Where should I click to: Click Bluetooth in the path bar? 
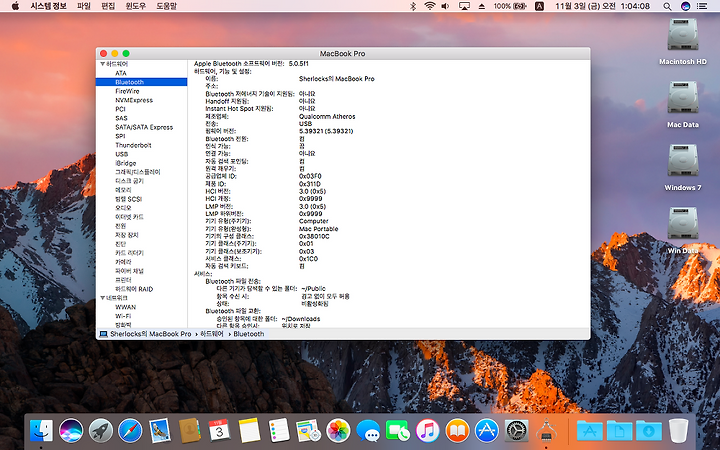[248, 334]
